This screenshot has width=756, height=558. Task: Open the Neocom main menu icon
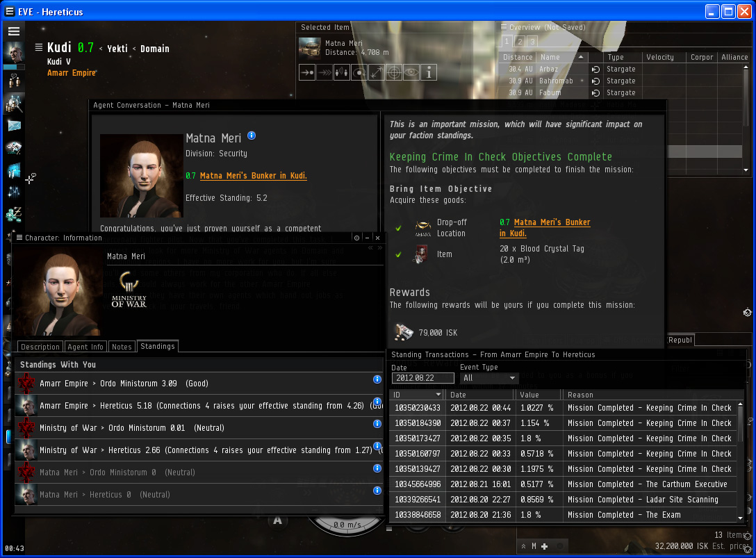13,31
